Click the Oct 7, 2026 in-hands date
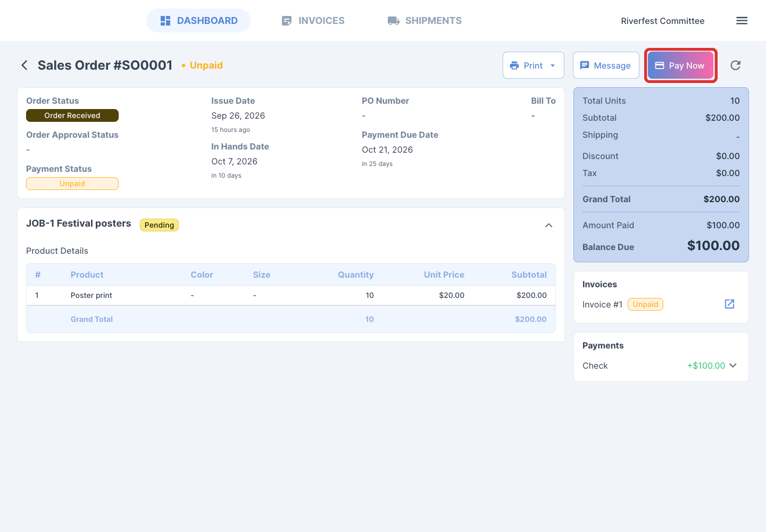The image size is (766, 532). [234, 161]
